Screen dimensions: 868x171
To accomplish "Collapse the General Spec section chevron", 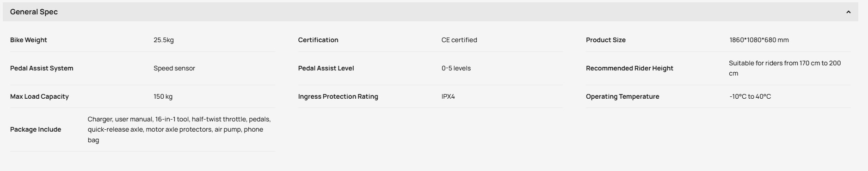I will click(x=848, y=12).
